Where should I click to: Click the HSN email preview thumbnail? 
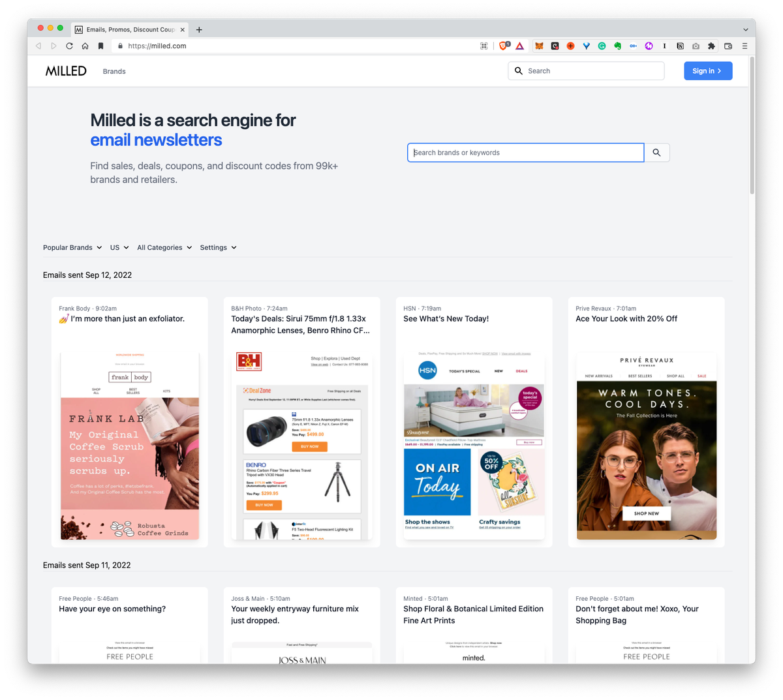(474, 446)
